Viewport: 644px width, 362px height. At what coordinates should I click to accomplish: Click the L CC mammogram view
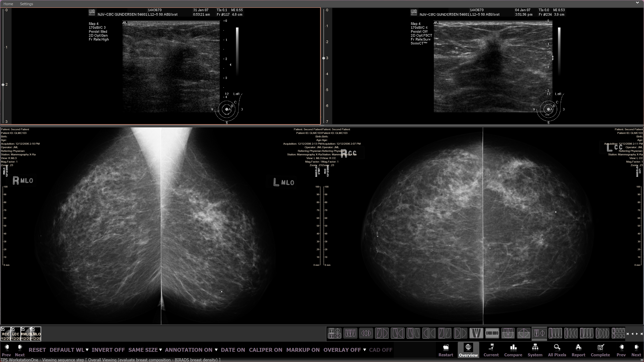[563, 226]
